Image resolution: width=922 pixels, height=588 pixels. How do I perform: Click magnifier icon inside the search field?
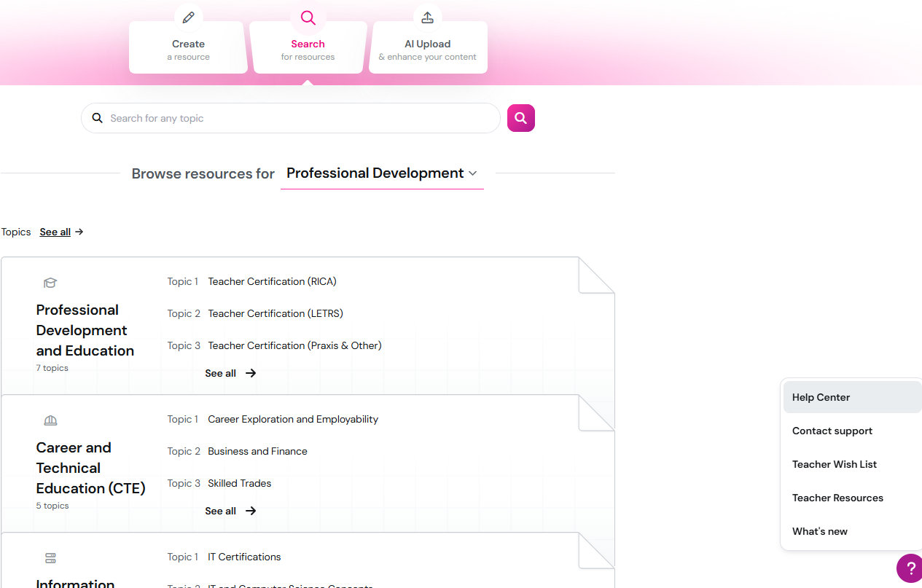point(98,118)
